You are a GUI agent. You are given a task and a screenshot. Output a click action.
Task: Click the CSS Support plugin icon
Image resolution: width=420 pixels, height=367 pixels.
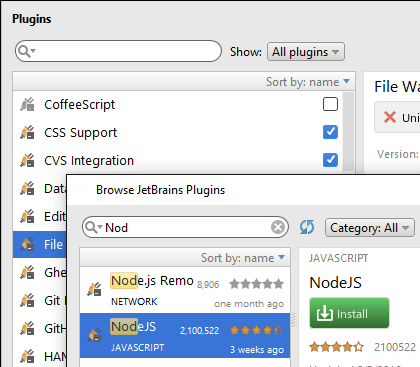27,132
